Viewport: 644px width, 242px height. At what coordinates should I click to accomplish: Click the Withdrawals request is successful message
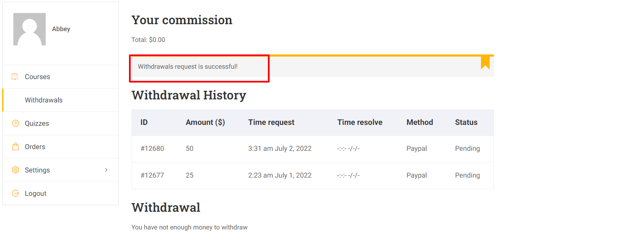coord(188,67)
